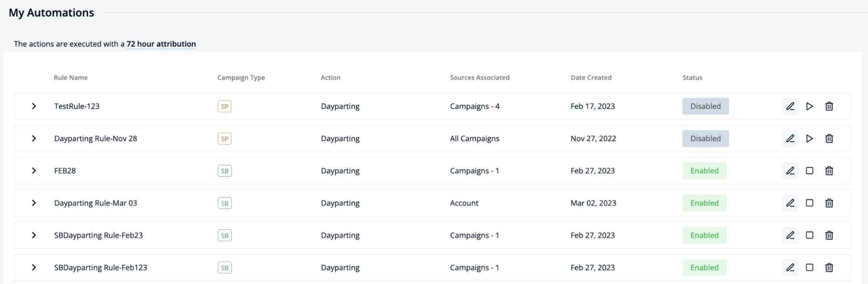Click All Campaigns sources cell
This screenshot has width=868, height=284.
475,139
